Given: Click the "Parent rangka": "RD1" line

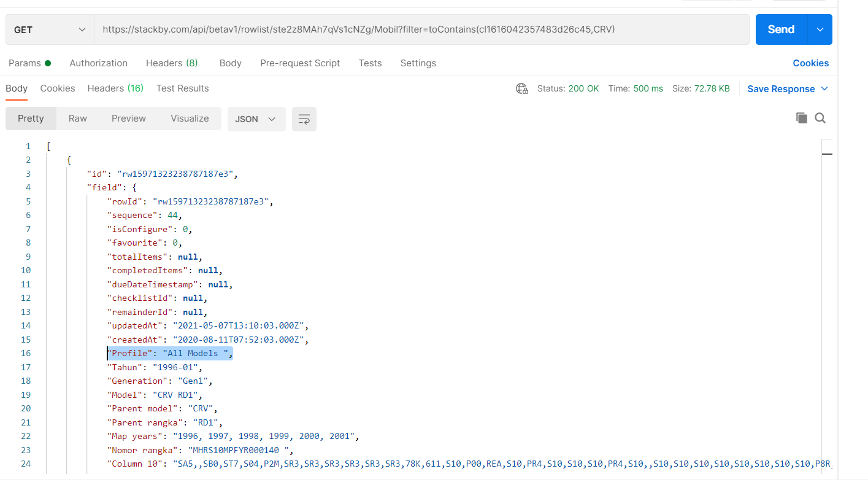Looking at the screenshot, I should pyautogui.click(x=164, y=422).
